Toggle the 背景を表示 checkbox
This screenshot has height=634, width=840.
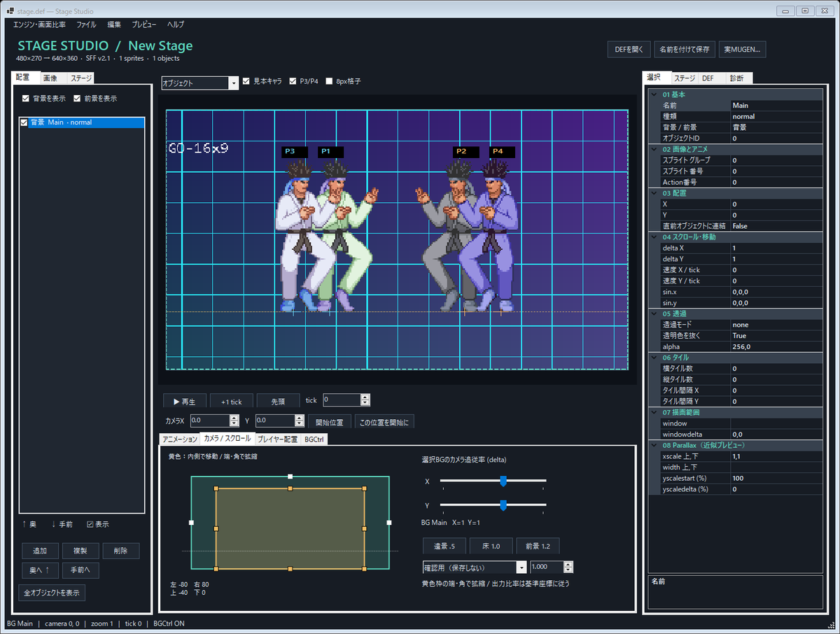point(26,99)
